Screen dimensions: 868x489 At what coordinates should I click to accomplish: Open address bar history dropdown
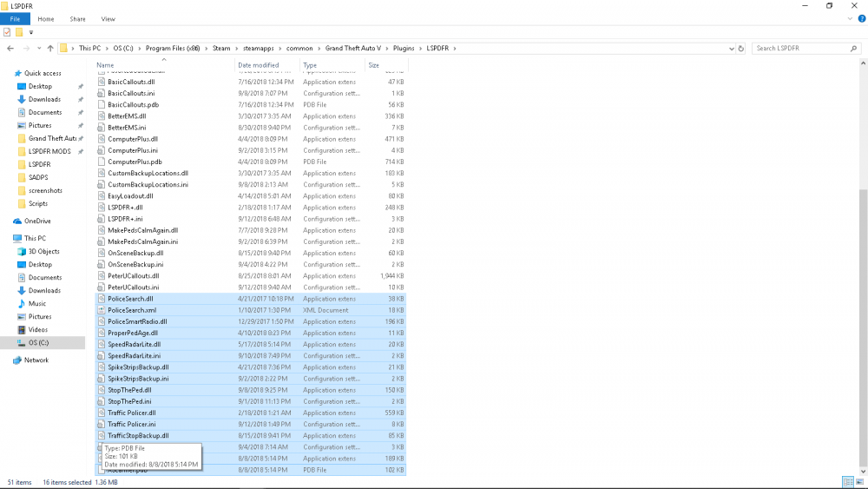click(x=731, y=48)
